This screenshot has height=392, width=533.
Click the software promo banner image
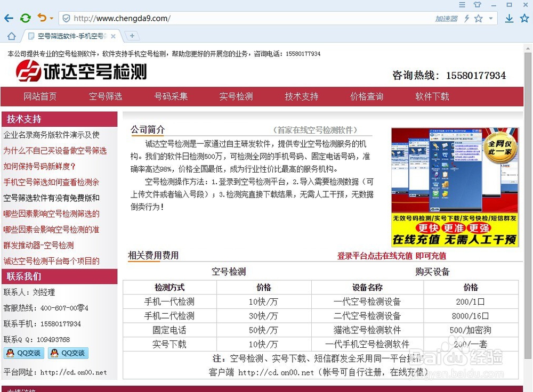(455, 187)
